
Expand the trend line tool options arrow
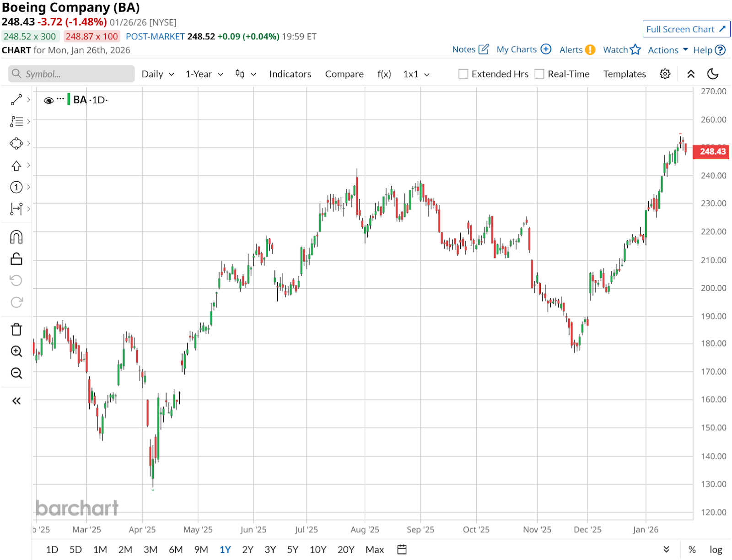point(28,100)
